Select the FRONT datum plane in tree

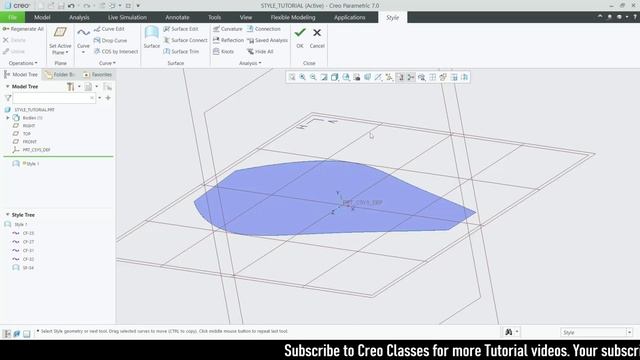[x=29, y=142]
